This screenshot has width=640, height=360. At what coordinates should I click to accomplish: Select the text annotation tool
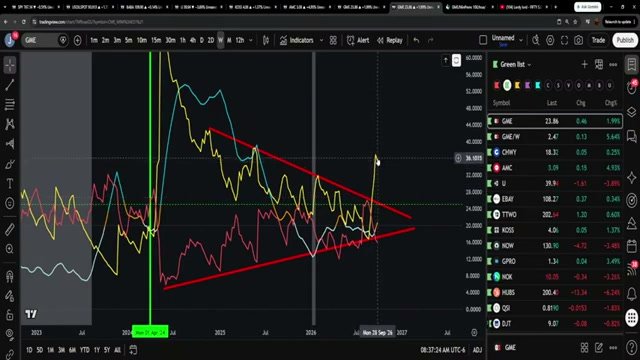pyautogui.click(x=10, y=184)
